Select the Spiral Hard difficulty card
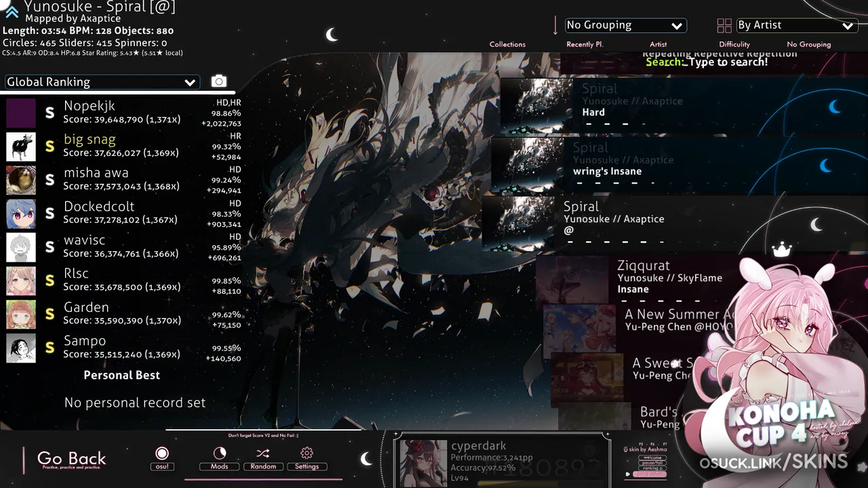Screen dimensions: 868x488 point(684,106)
